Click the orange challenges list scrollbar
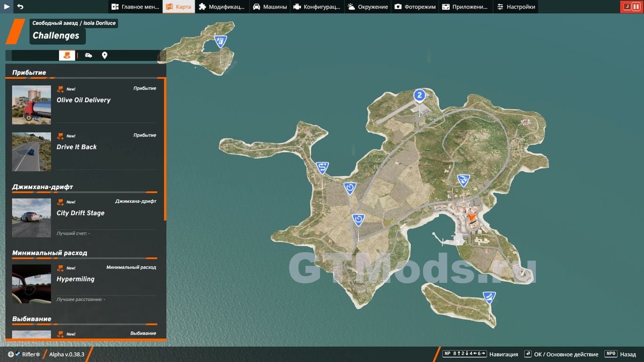This screenshot has height=362, width=644. coord(165,151)
